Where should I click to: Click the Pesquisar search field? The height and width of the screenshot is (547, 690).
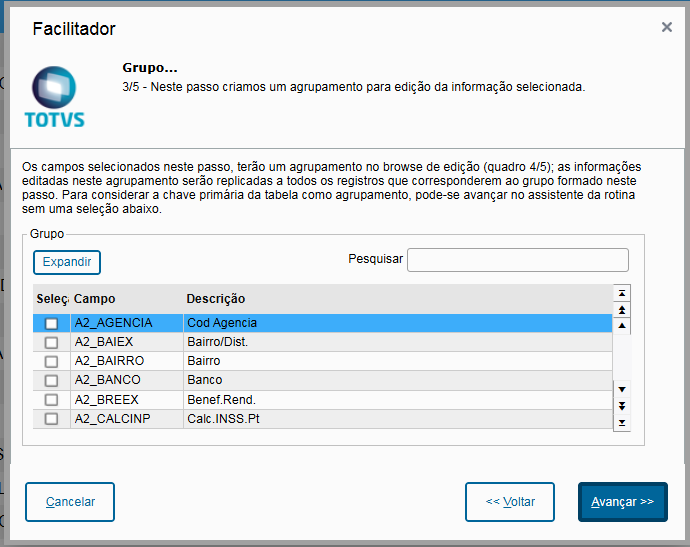click(x=517, y=260)
